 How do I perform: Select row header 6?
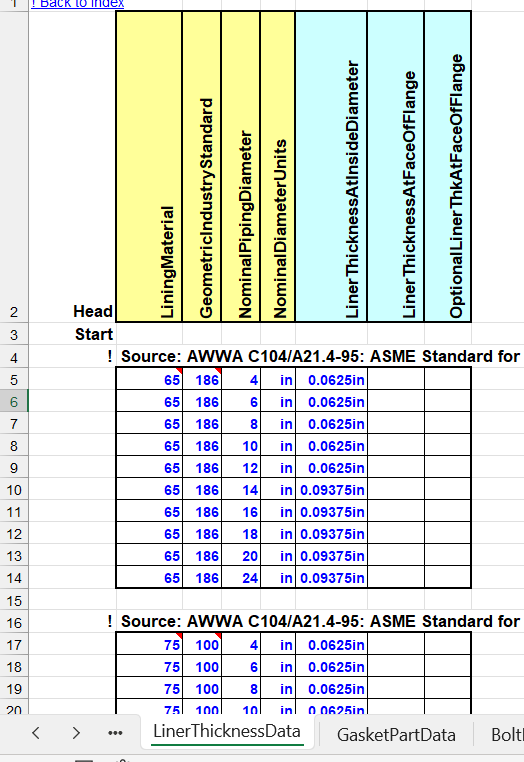click(x=14, y=402)
